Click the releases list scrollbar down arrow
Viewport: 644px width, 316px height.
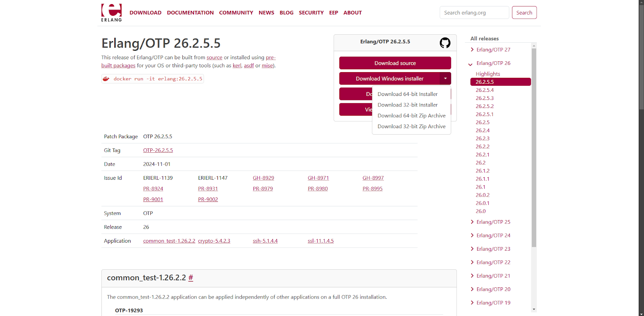click(534, 309)
